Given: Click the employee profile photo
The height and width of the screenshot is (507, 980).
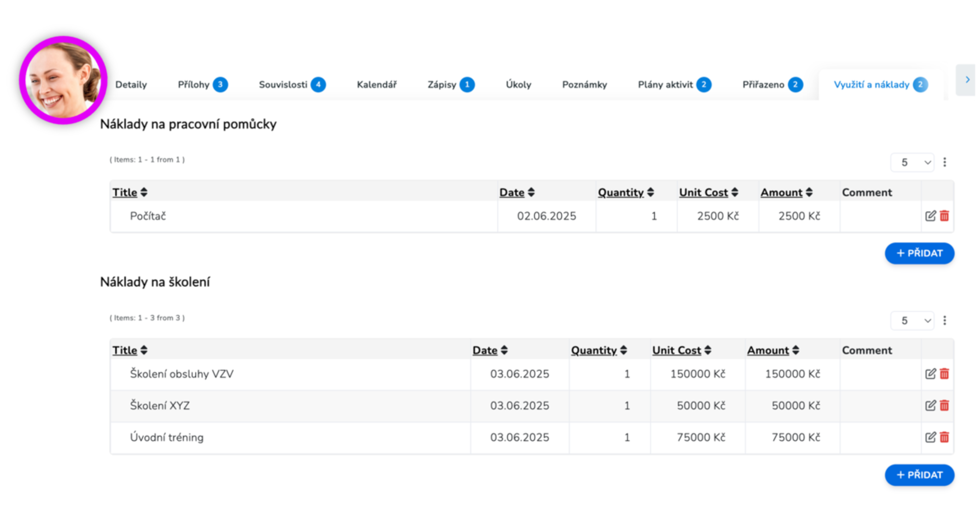Looking at the screenshot, I should coord(63,80).
